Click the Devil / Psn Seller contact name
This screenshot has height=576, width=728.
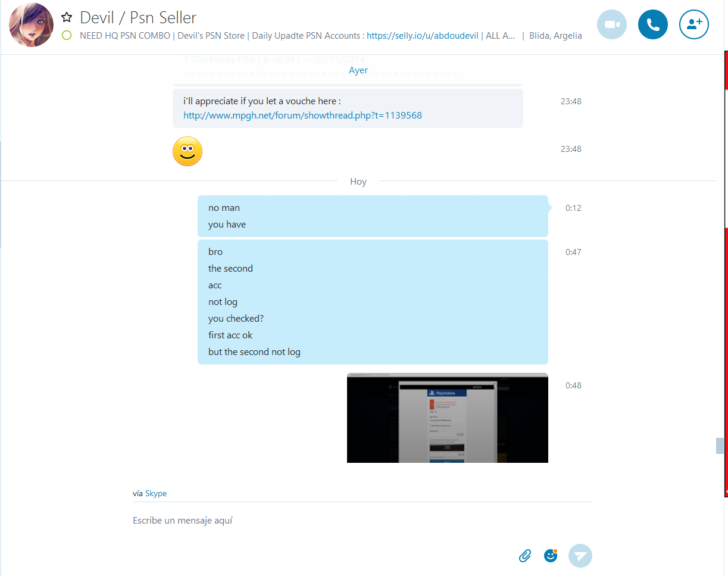pos(138,18)
